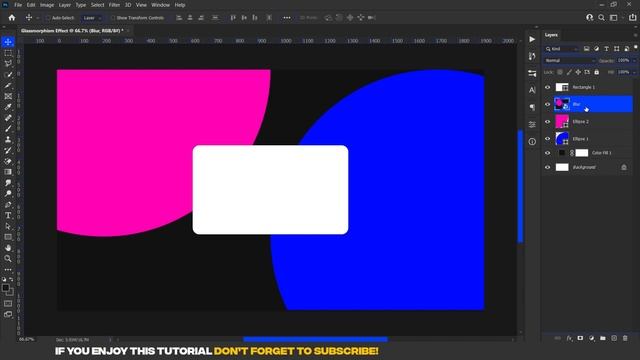
Task: Select the Glassmorphism Effect document tab
Action: tap(72, 31)
